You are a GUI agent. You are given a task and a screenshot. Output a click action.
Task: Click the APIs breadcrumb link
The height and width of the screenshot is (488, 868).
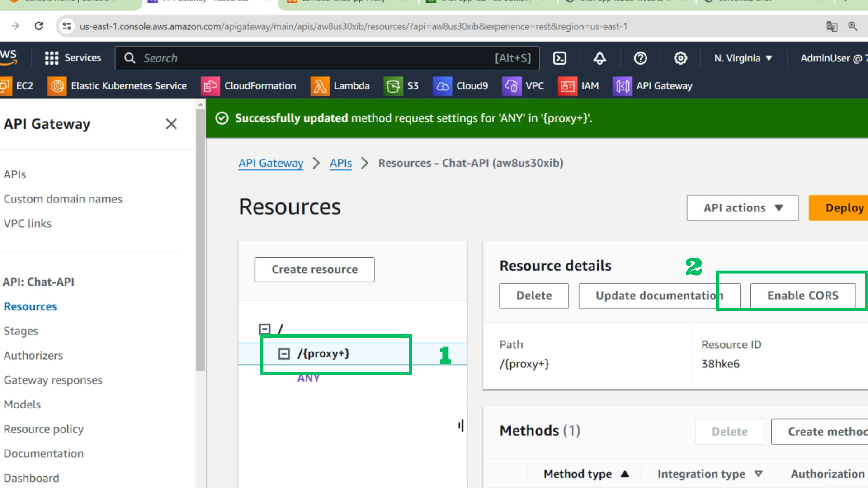pyautogui.click(x=340, y=163)
